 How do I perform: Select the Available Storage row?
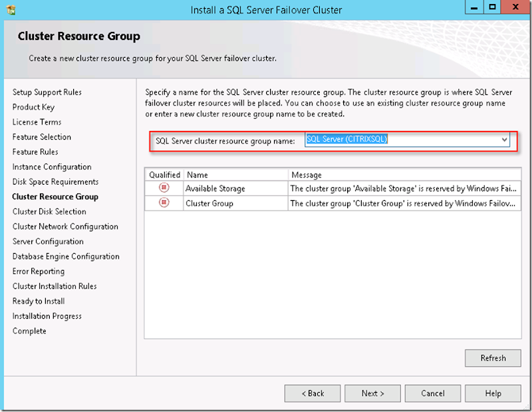[x=215, y=189]
